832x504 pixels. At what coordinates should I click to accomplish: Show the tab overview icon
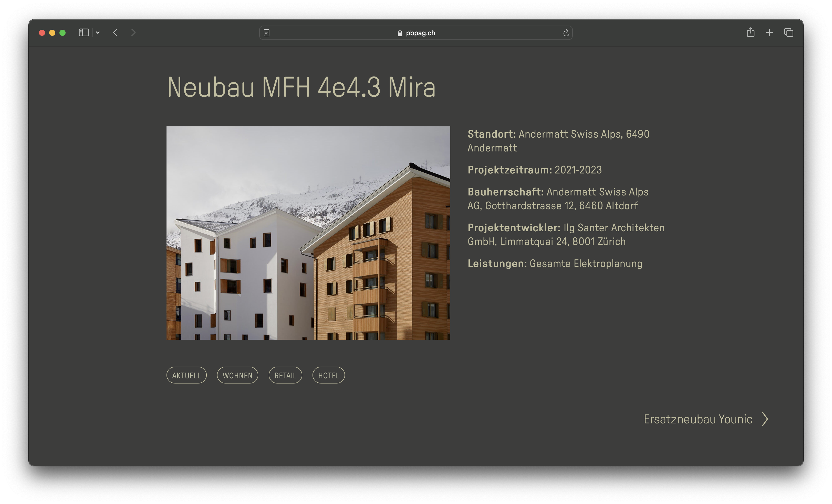[788, 33]
